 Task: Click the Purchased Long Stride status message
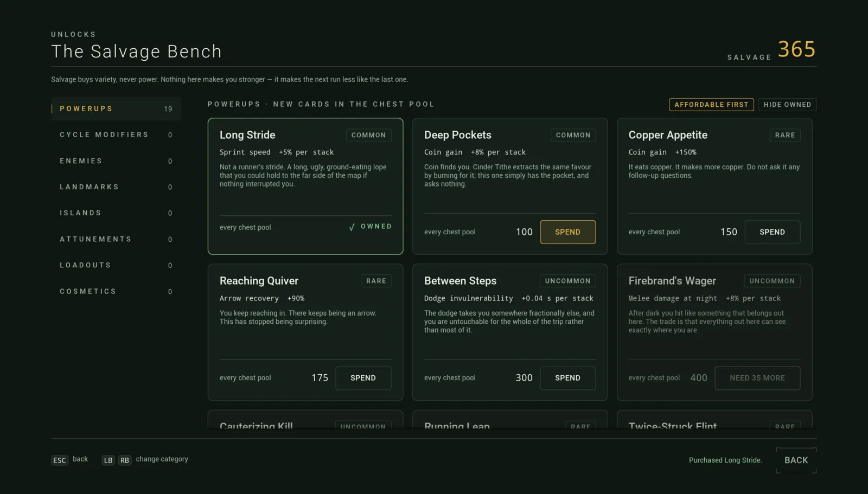coord(725,460)
